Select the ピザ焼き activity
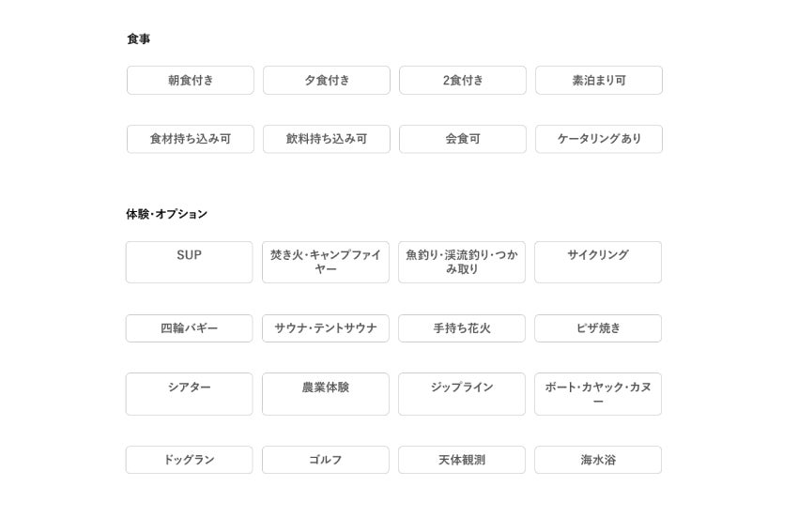The image size is (798, 532). coord(598,328)
